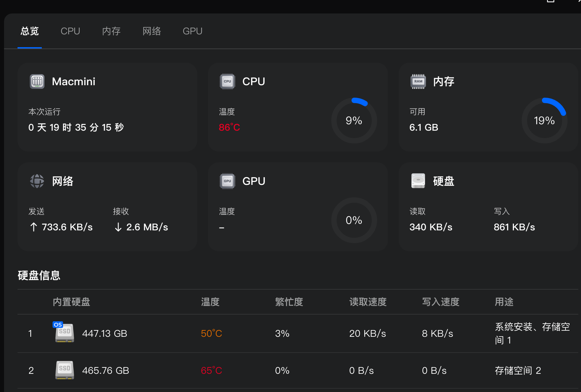581x392 pixels.
Task: Open the 内存 tab
Action: [x=111, y=31]
